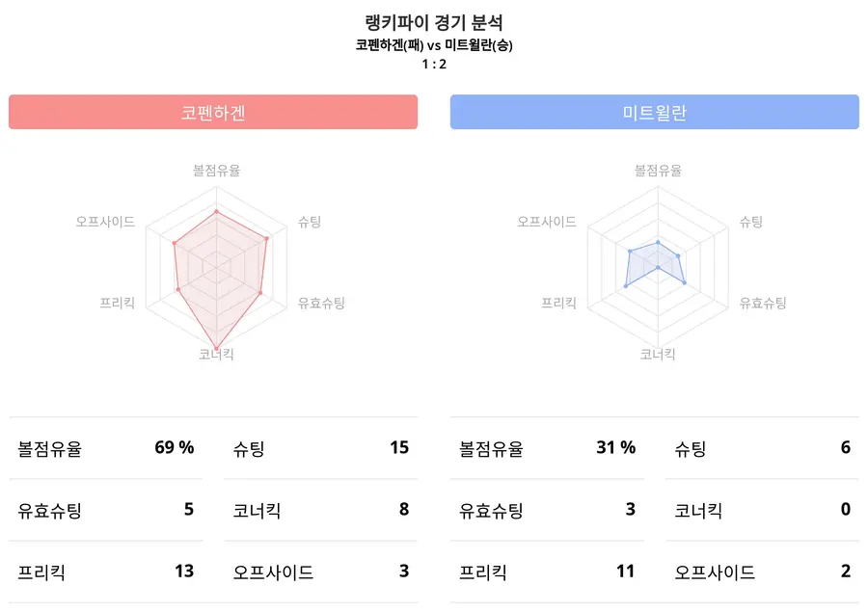Viewport: 868px width, 612px height.
Task: Click the 랭키파이 경기 분석 title
Action: pyautogui.click(x=434, y=23)
